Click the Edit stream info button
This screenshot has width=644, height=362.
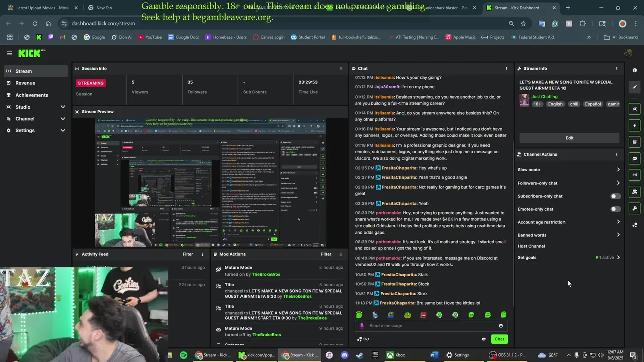click(x=569, y=138)
